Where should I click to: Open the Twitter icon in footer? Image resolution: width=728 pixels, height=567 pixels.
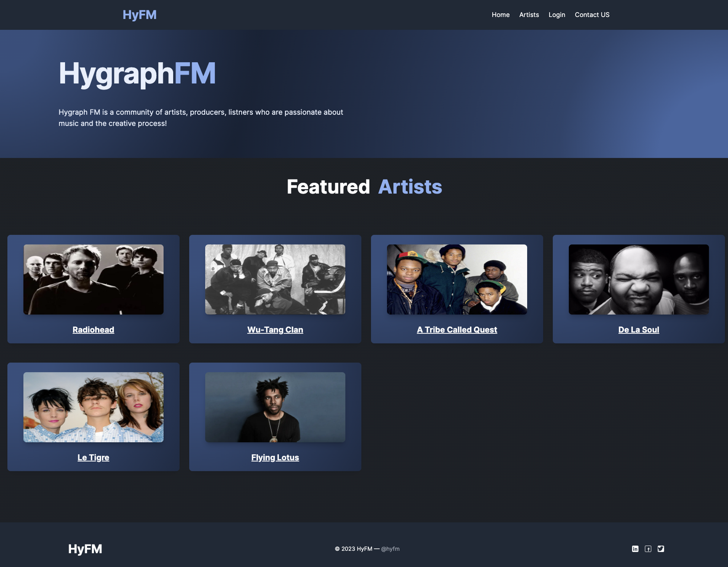pyautogui.click(x=660, y=549)
